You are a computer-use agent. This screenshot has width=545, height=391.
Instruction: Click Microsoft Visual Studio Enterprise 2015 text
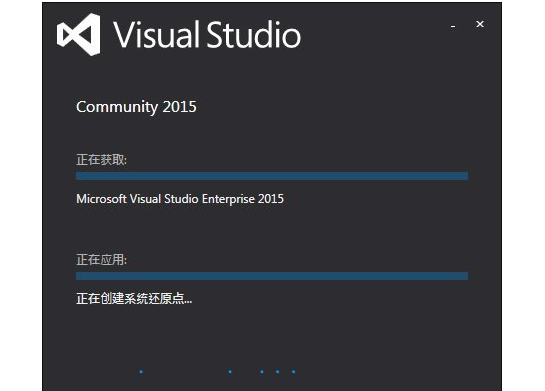pyautogui.click(x=180, y=199)
